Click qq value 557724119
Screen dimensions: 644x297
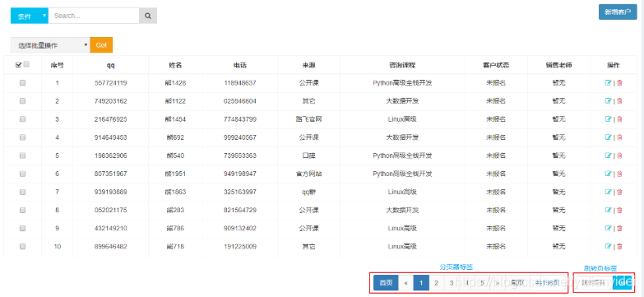pyautogui.click(x=110, y=82)
